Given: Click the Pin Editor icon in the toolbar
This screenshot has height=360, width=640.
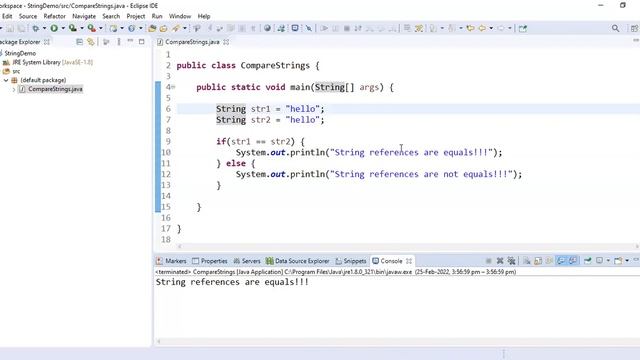Looking at the screenshot, I should (523, 28).
